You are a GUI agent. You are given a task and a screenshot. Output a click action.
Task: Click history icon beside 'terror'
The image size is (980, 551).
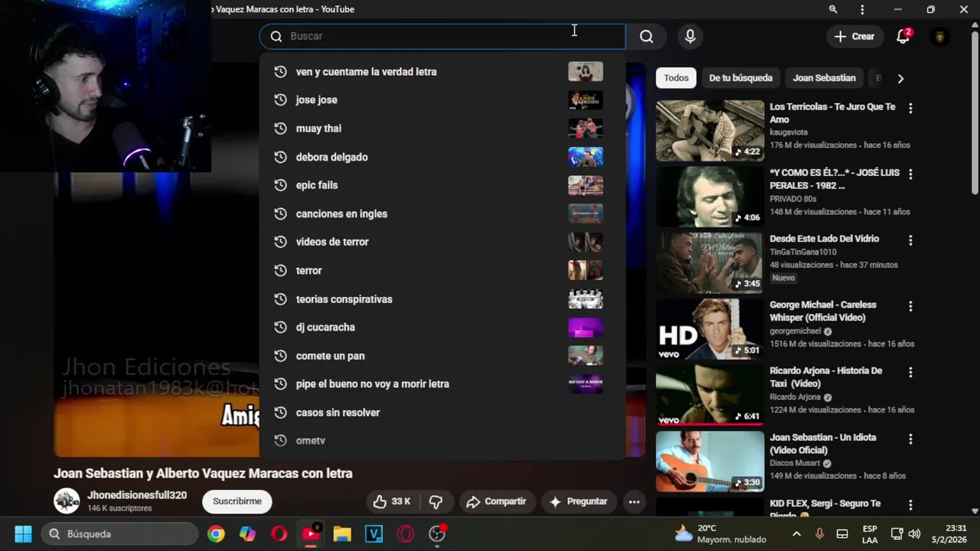pyautogui.click(x=280, y=270)
